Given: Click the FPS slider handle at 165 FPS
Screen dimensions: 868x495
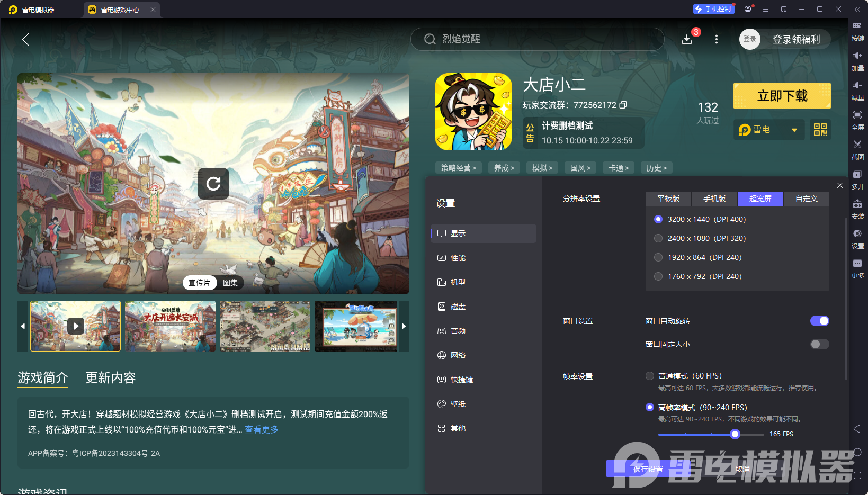Looking at the screenshot, I should tap(735, 434).
